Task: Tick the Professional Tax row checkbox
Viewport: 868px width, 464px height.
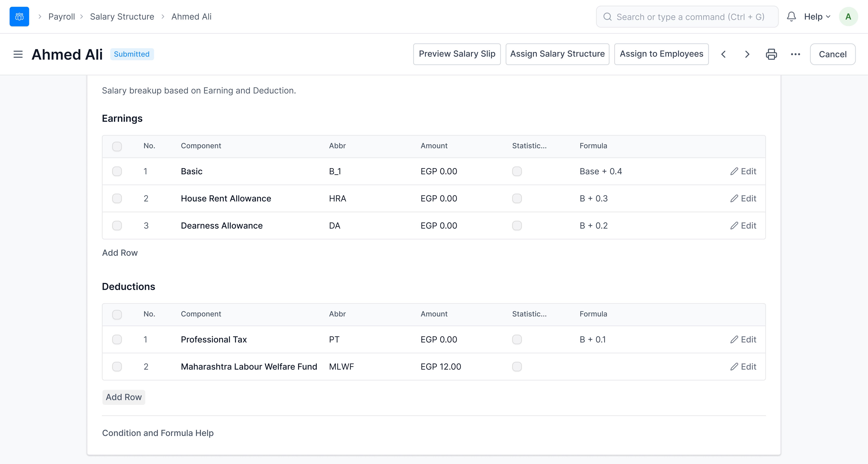Action: [x=117, y=339]
